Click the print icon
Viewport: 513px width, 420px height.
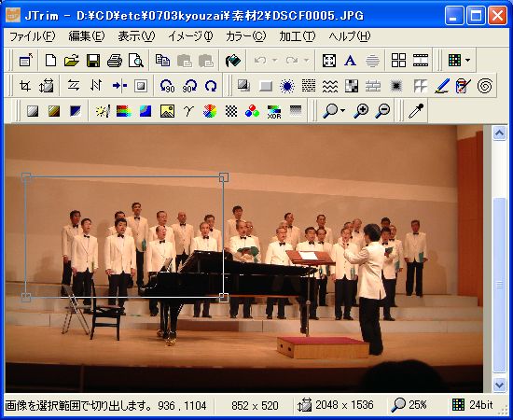point(115,61)
